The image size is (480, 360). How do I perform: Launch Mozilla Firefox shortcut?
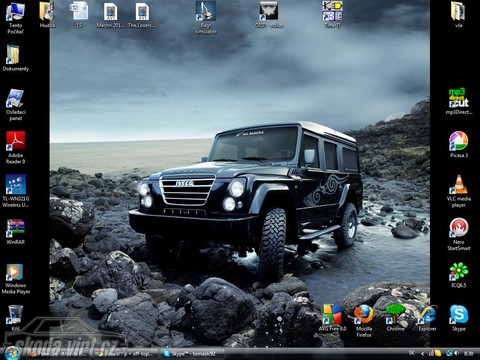tap(364, 321)
